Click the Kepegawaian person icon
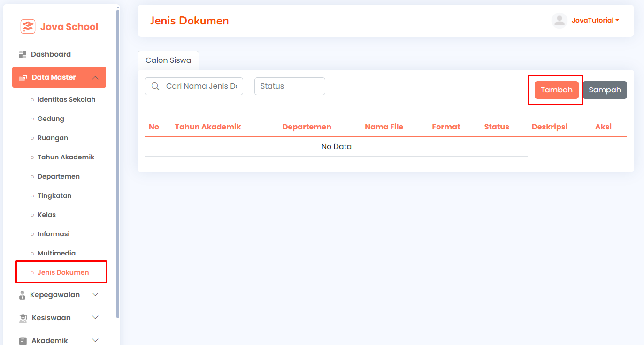Screen dimensions: 644x345 click(x=22, y=295)
